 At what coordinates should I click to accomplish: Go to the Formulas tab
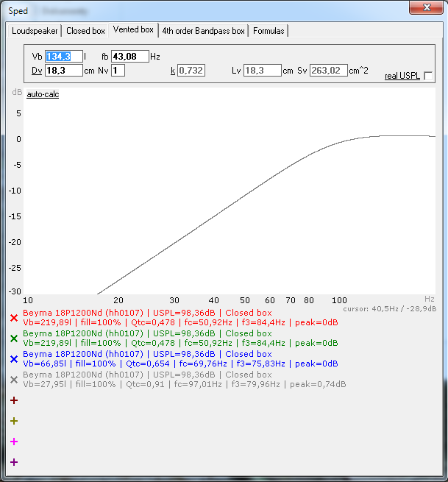click(269, 31)
